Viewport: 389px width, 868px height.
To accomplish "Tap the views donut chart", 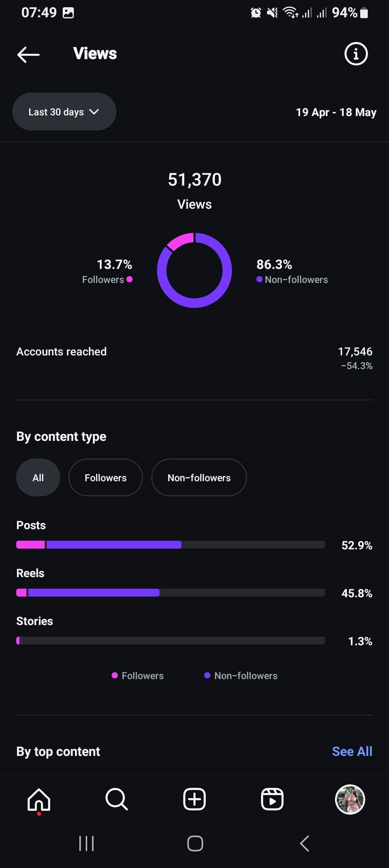I will click(x=194, y=270).
